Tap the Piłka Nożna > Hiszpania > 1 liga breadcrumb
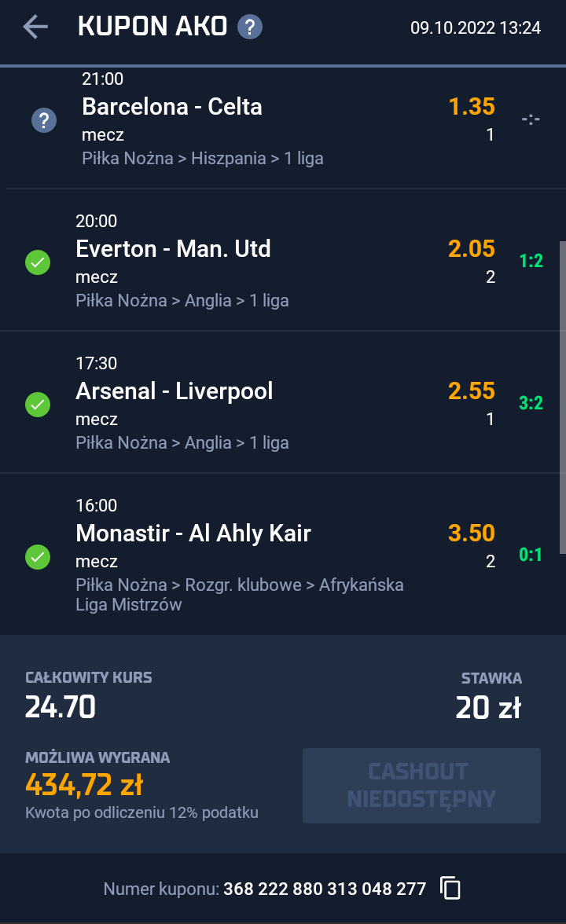 pos(203,159)
